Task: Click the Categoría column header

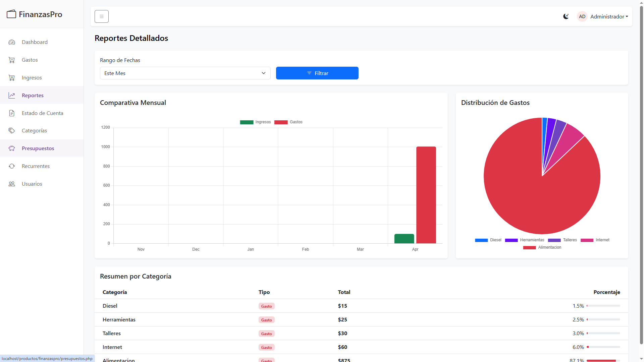Action: tap(115, 292)
